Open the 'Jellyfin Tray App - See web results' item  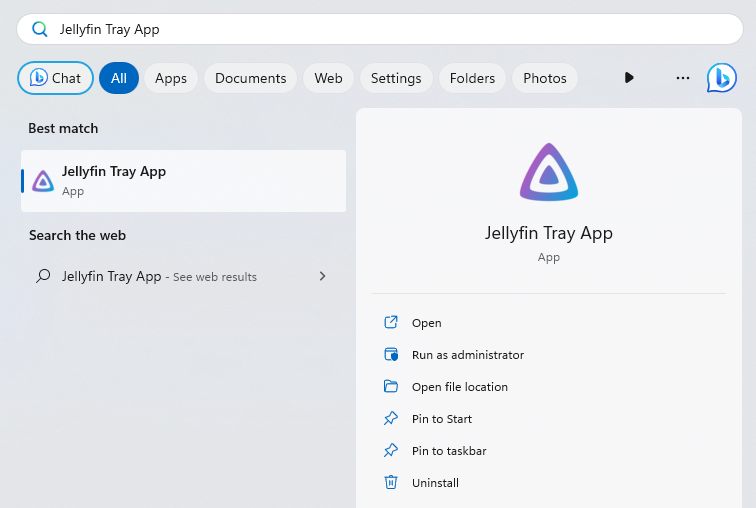pos(183,276)
